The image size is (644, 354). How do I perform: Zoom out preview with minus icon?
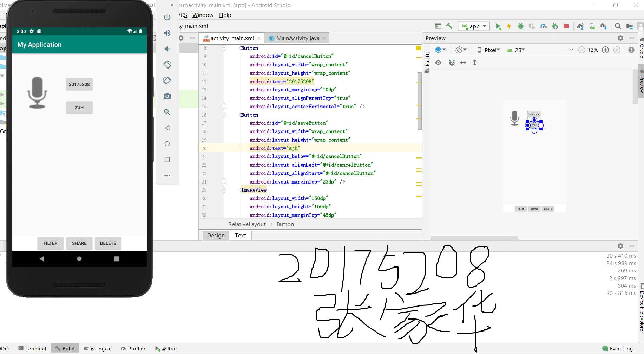[x=581, y=50]
